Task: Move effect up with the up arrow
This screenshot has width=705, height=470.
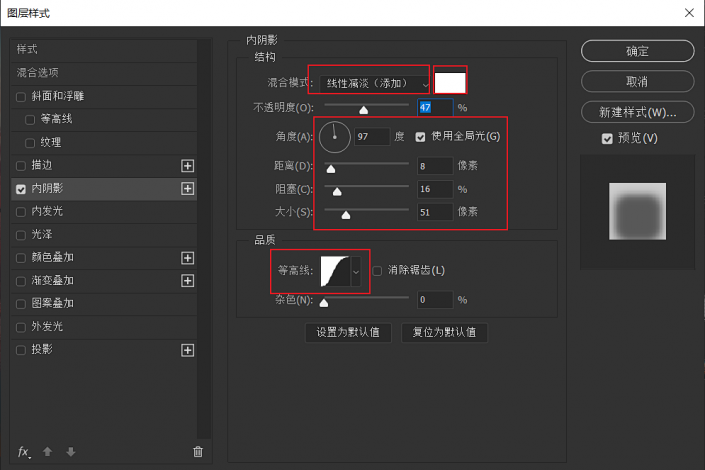Action: [47, 452]
